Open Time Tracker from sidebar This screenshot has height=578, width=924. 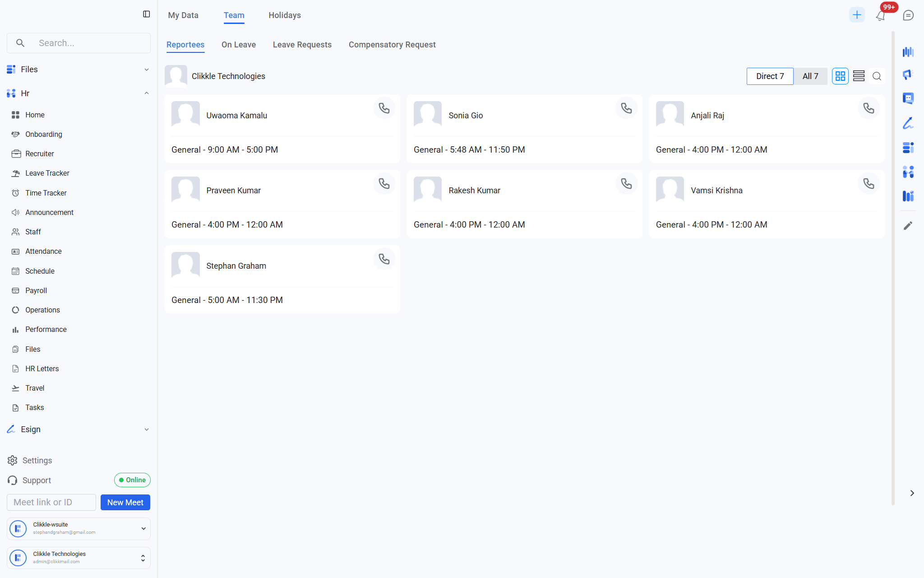(x=46, y=193)
